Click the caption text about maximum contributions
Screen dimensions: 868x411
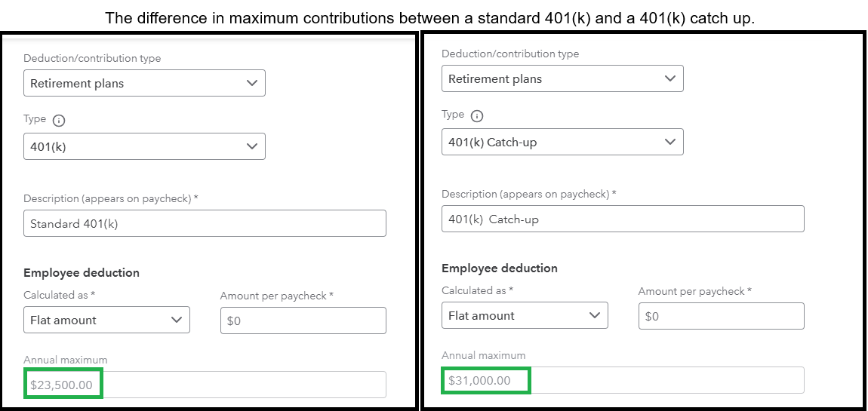429,18
